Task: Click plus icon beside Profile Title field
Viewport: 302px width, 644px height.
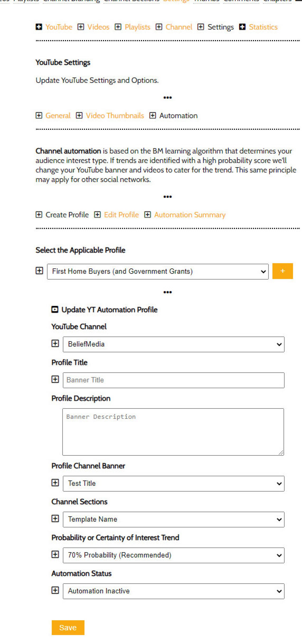Action: (x=55, y=379)
